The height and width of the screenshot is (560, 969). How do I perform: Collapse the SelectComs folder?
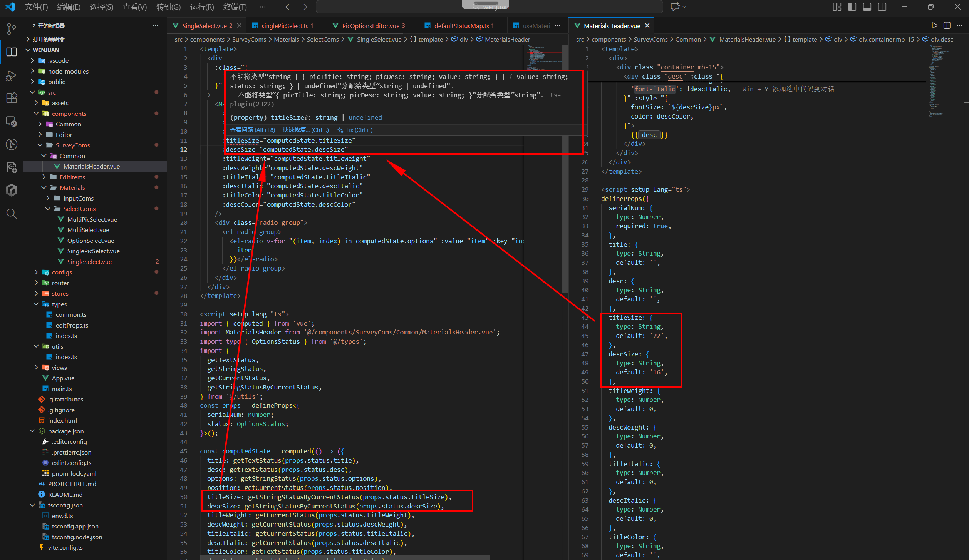pos(79,209)
